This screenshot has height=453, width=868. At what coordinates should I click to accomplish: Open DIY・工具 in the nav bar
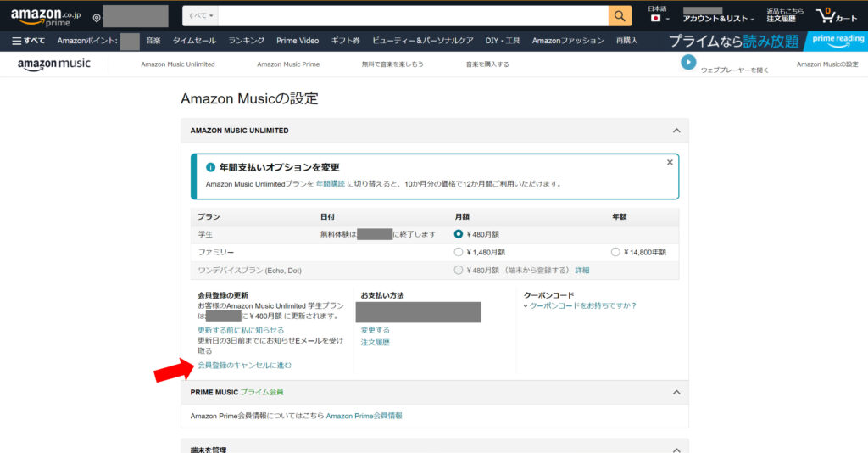click(x=503, y=41)
